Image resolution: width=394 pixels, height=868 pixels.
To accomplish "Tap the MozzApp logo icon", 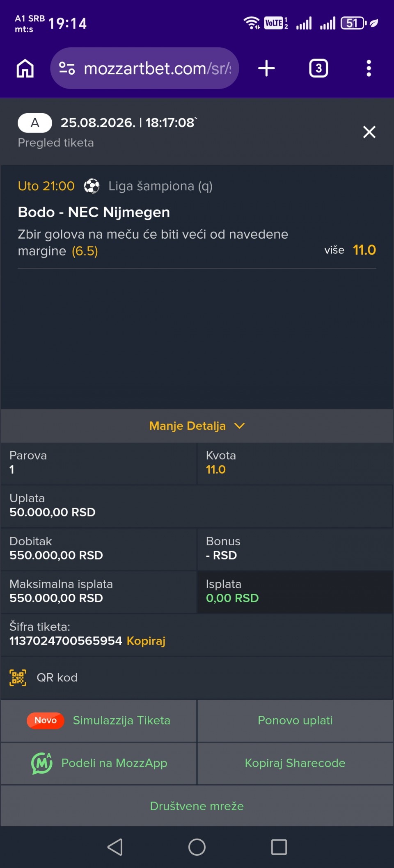I will point(42,763).
